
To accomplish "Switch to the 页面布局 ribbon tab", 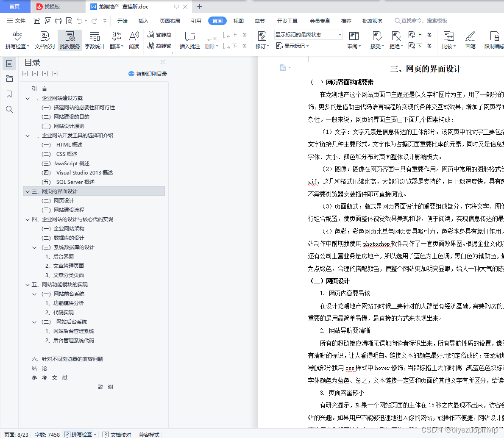I will point(170,21).
